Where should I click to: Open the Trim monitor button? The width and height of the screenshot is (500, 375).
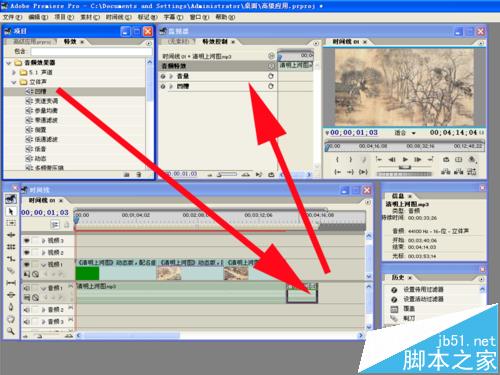471,172
